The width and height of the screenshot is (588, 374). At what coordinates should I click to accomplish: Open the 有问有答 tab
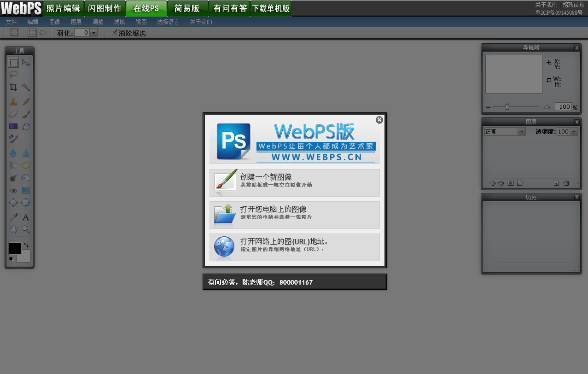(x=229, y=8)
